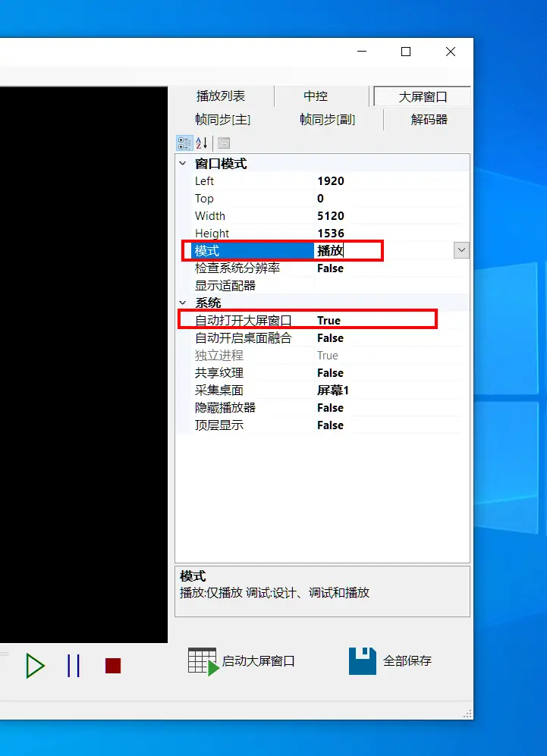Image resolution: width=547 pixels, height=756 pixels.
Task: Edit the Top value 0
Action: (320, 199)
